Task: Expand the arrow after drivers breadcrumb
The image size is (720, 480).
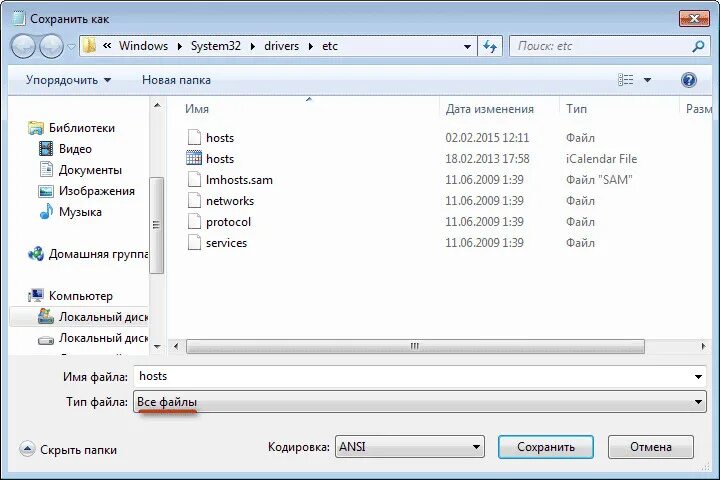Action: pyautogui.click(x=311, y=46)
